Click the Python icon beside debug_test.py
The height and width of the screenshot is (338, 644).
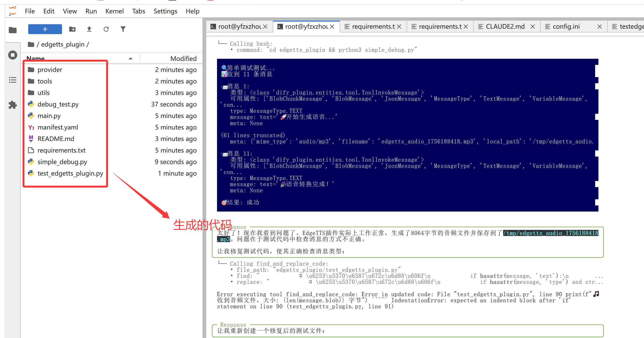click(31, 104)
